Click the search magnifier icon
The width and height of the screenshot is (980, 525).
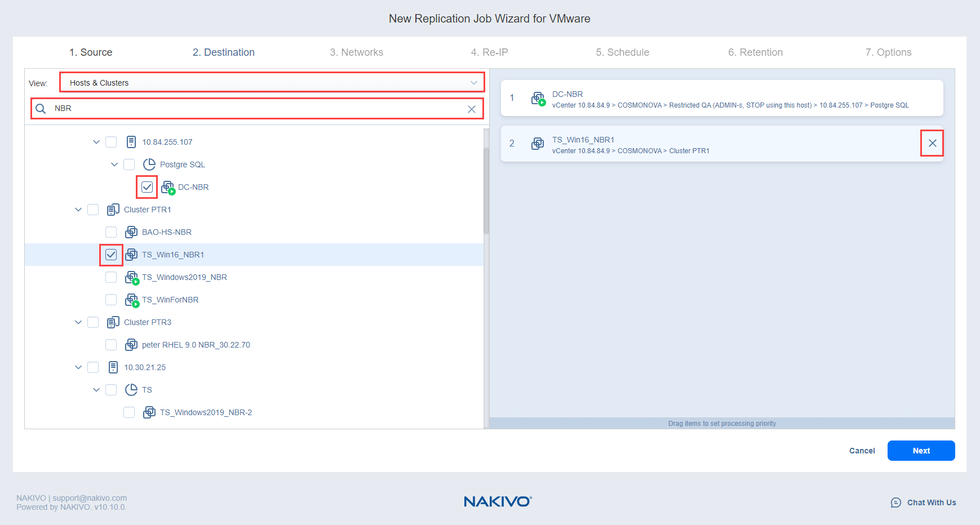click(41, 109)
